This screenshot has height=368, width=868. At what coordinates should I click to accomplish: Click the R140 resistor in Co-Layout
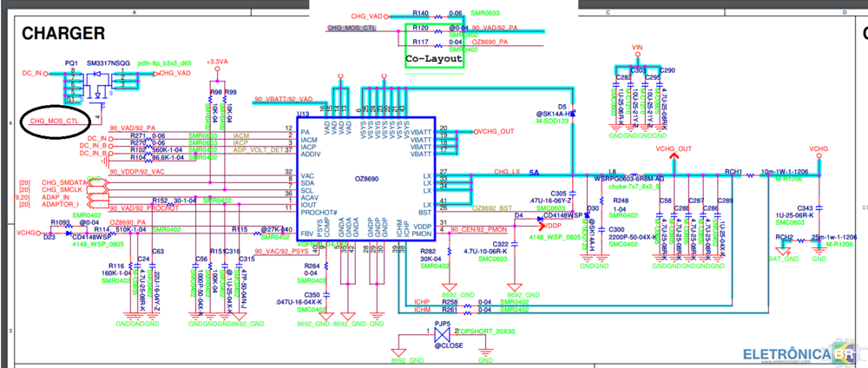coord(421,15)
